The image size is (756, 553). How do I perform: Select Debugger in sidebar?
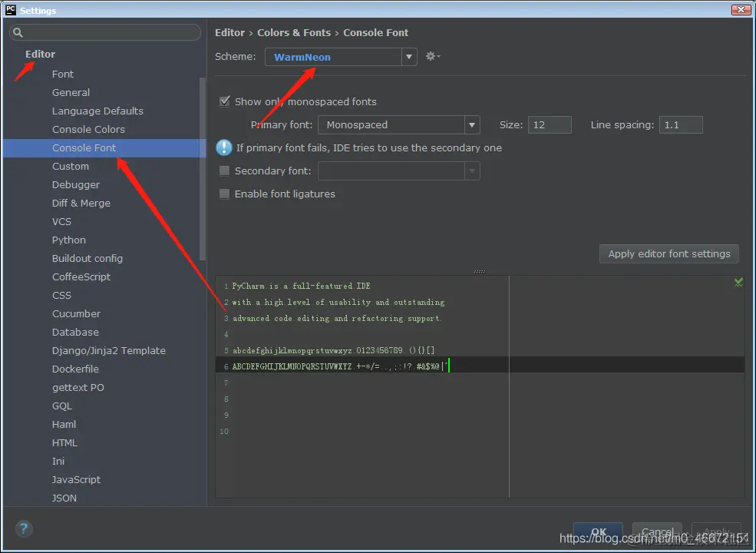coord(76,184)
